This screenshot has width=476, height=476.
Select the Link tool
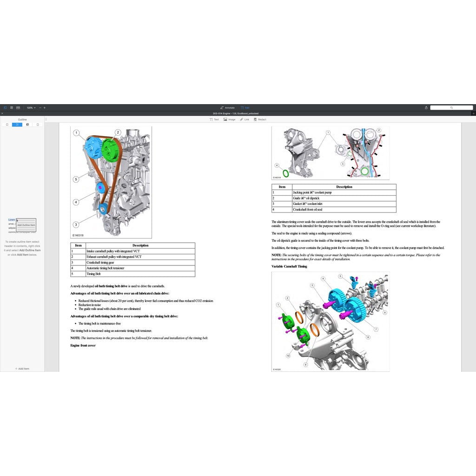244,119
